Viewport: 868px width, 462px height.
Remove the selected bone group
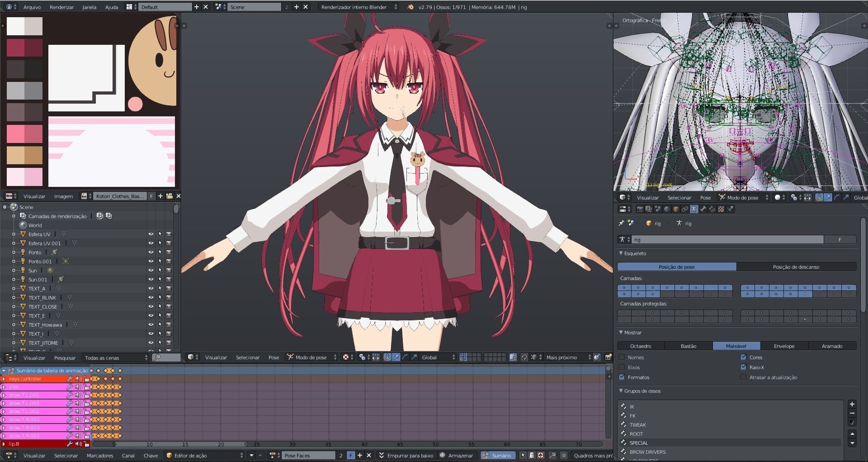point(852,413)
